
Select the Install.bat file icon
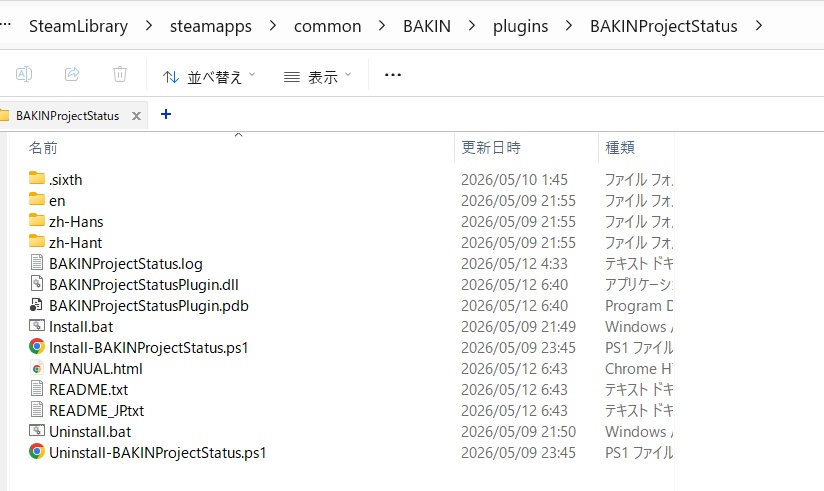tap(37, 325)
